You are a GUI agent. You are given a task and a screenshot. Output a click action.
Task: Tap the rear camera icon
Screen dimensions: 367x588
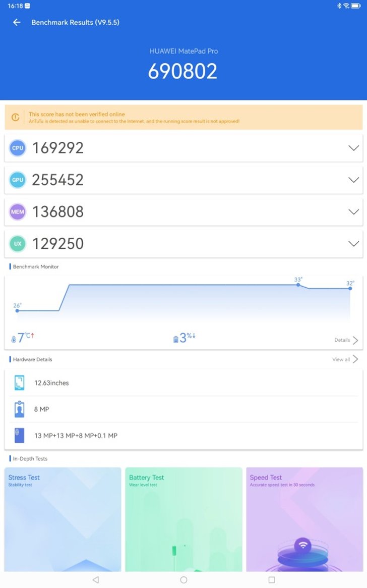19,436
